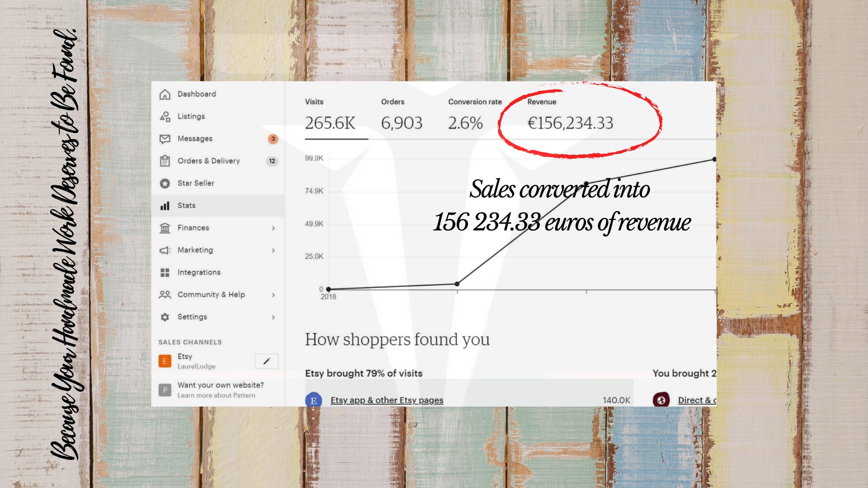Click the Direct traffic globe icon

point(661,400)
